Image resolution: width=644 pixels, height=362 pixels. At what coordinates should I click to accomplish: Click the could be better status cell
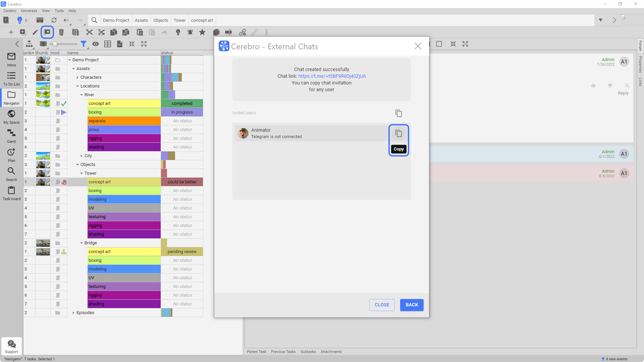(x=182, y=182)
